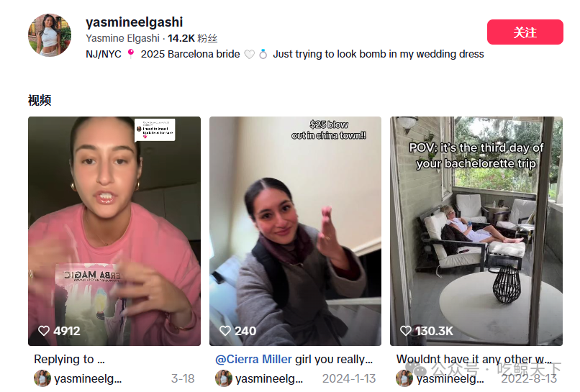The width and height of the screenshot is (580, 392).
Task: Open the pink sweatshirt video thumbnail
Action: point(114,231)
